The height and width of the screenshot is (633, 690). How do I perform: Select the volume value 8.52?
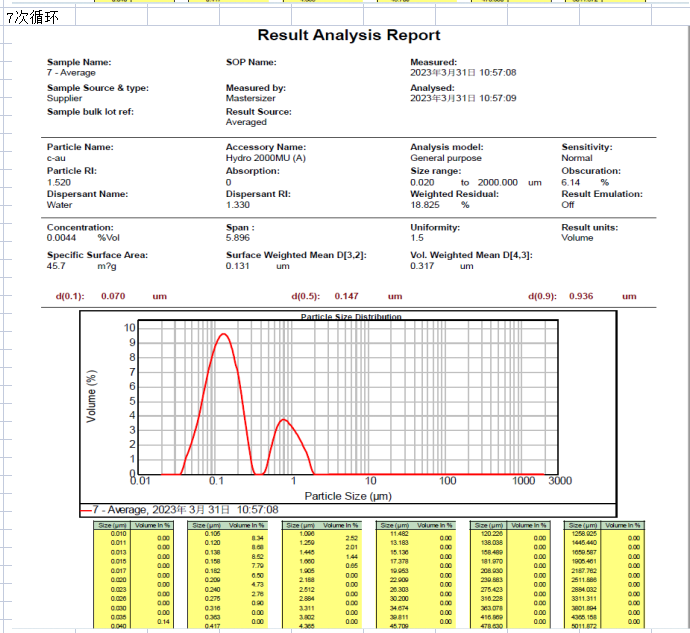(257, 556)
